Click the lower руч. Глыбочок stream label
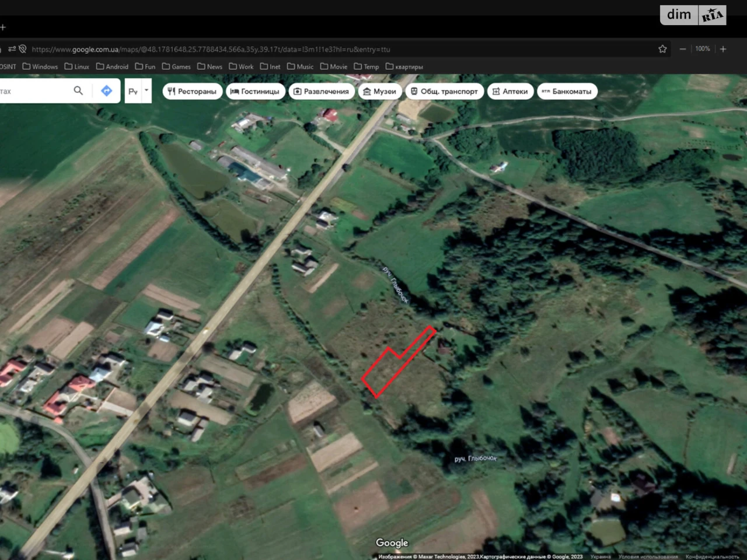This screenshot has height=560, width=747. 476,459
